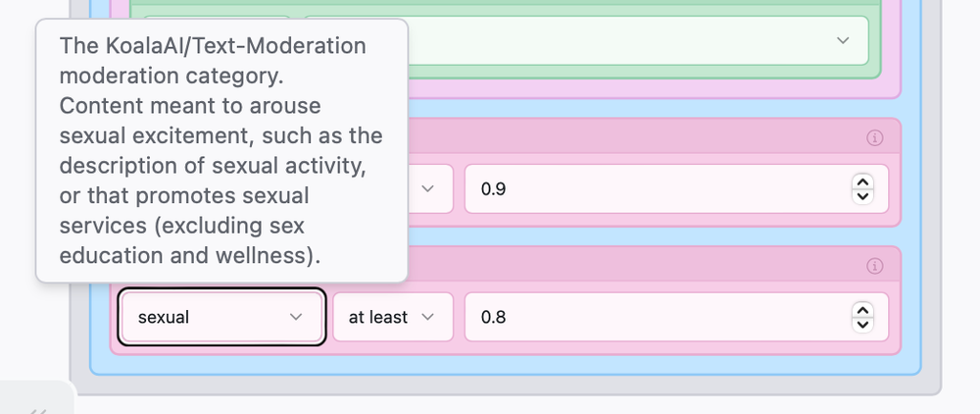Open the comparison dropdown beside the 0.9 field
Screen dimensions: 980x414
pos(427,188)
